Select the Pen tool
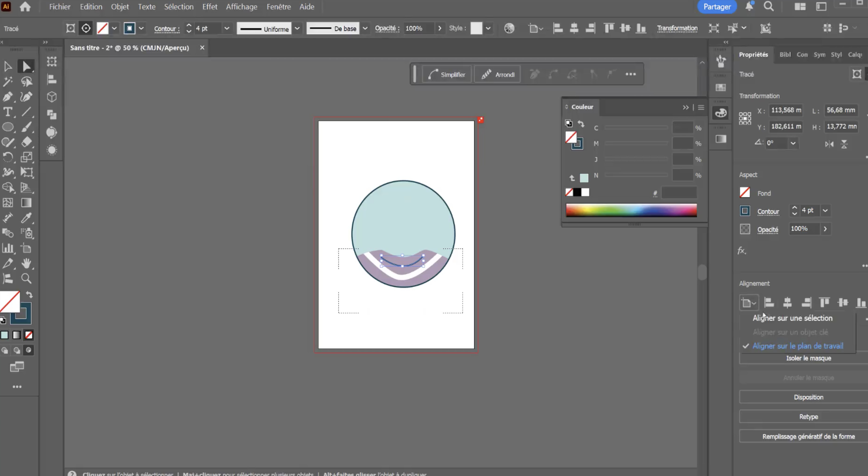Viewport: 868px width, 476px height. pyautogui.click(x=8, y=97)
